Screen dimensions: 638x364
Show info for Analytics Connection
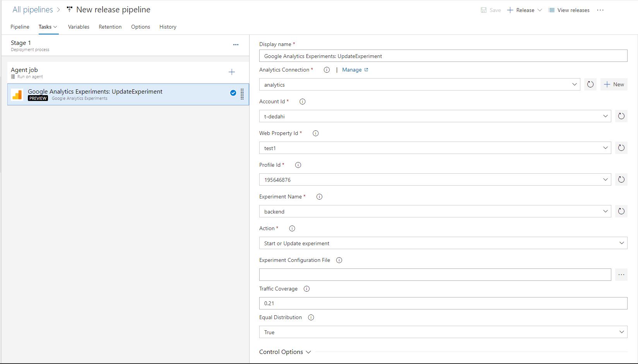click(327, 70)
